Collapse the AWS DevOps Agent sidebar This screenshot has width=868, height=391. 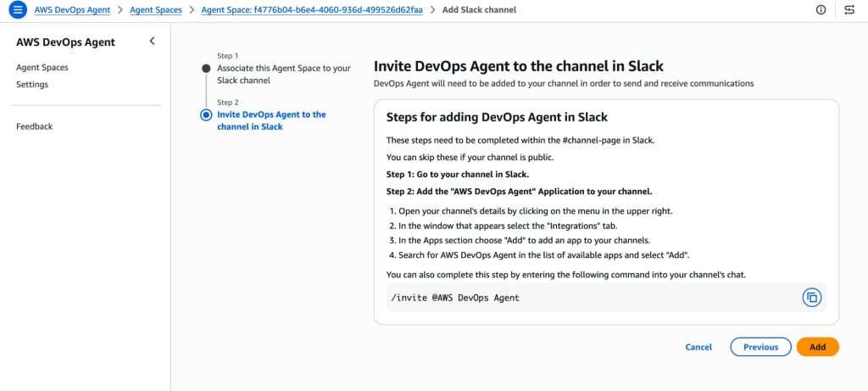[152, 41]
